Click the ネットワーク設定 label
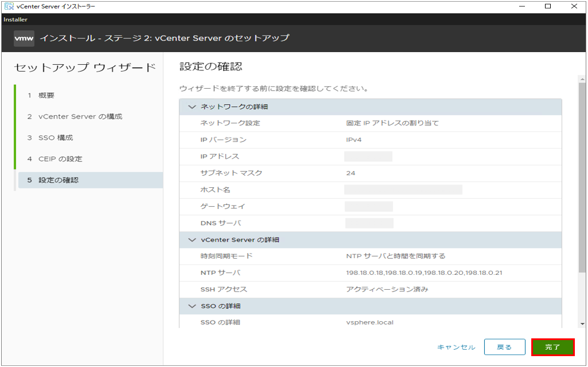The image size is (588, 367). click(230, 123)
